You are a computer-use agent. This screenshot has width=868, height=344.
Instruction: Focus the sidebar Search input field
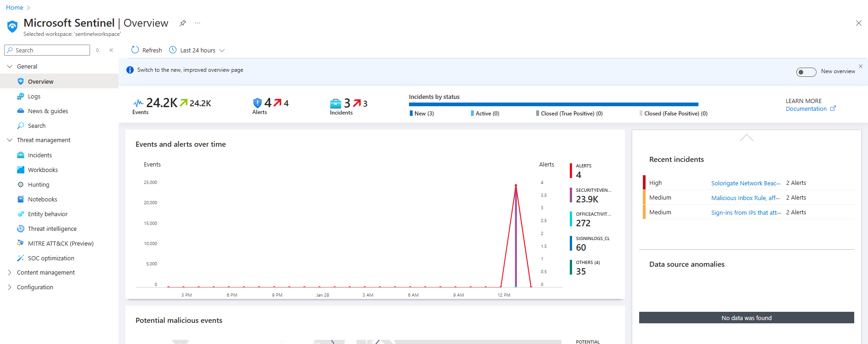click(x=47, y=50)
